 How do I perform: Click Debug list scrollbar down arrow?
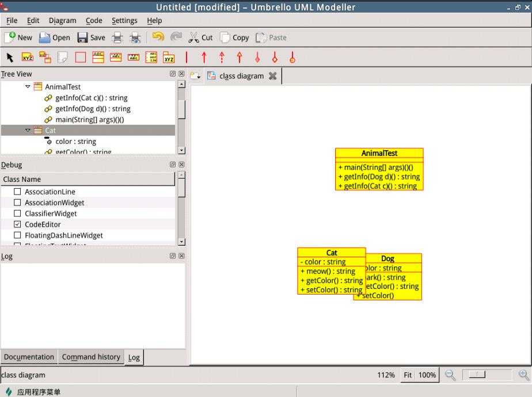(182, 242)
